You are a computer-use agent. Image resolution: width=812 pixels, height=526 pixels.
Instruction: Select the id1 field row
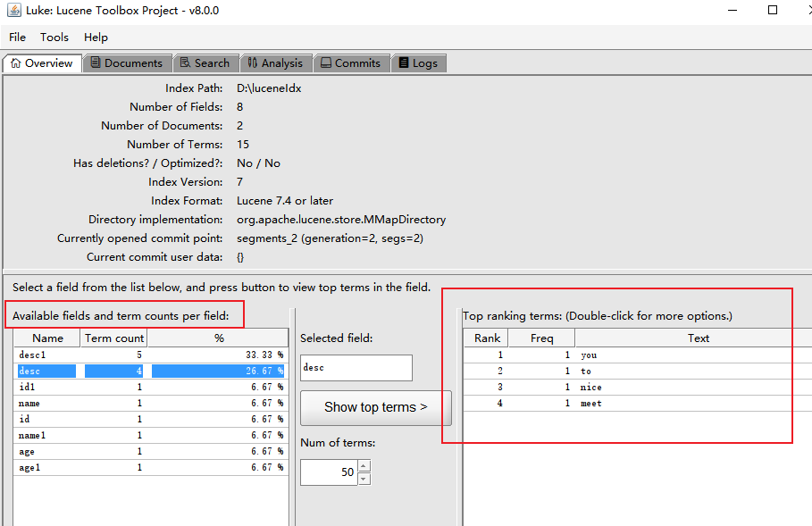coord(151,387)
